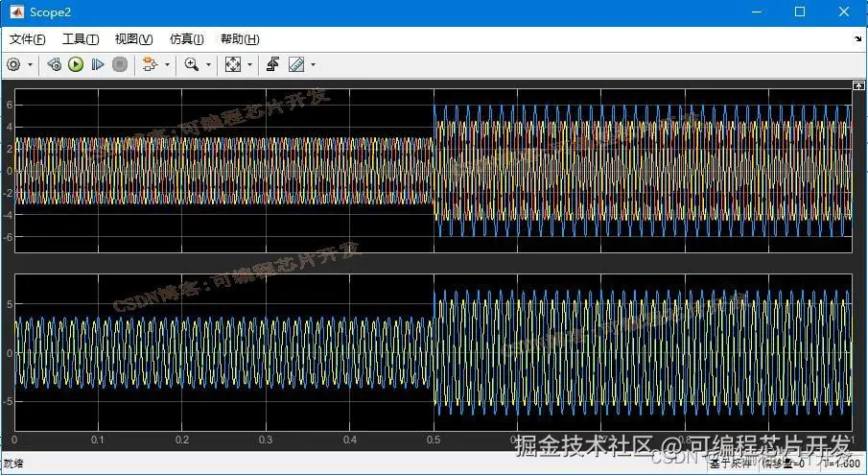Click the 0.3 time axis label
This screenshot has height=475, width=868.
(266, 440)
